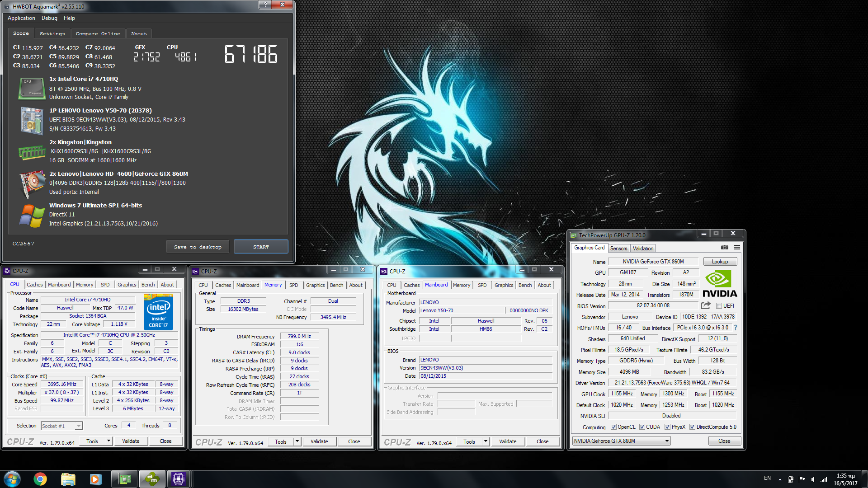Open Graphics tab in the Motherboard CPU-Z window

coord(504,285)
